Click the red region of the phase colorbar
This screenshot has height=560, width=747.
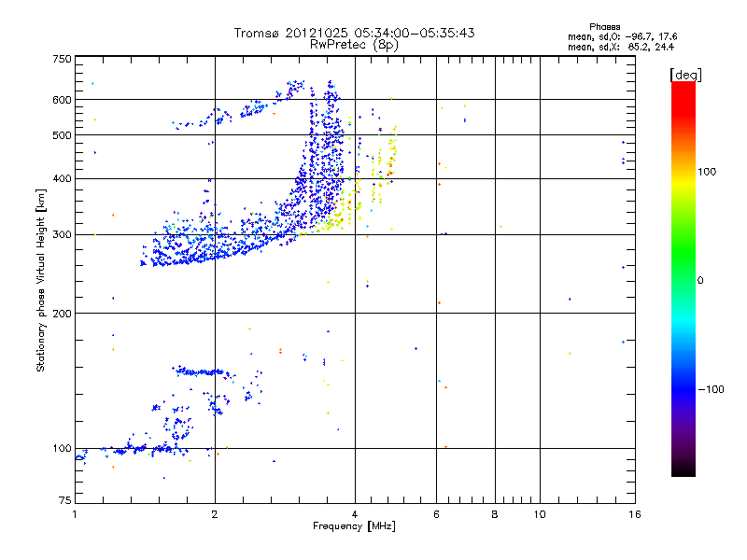tap(684, 98)
